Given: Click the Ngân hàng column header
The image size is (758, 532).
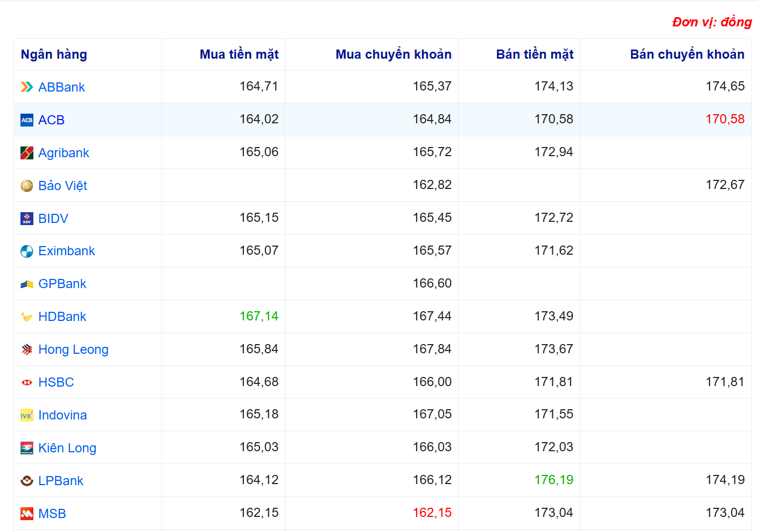Looking at the screenshot, I should [x=54, y=54].
